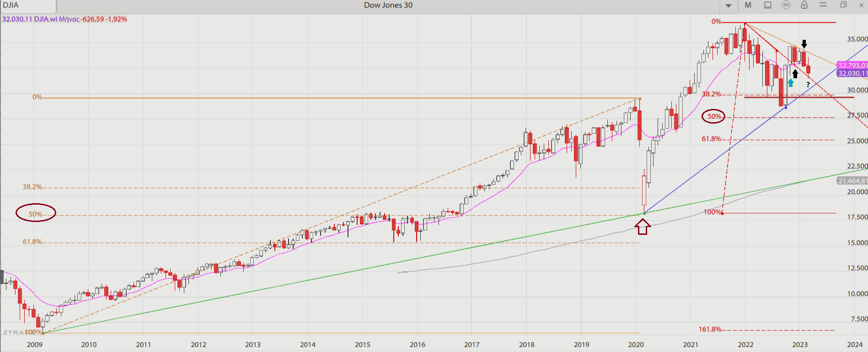Click the orange 38.2% Fibonacci label

pos(32,187)
